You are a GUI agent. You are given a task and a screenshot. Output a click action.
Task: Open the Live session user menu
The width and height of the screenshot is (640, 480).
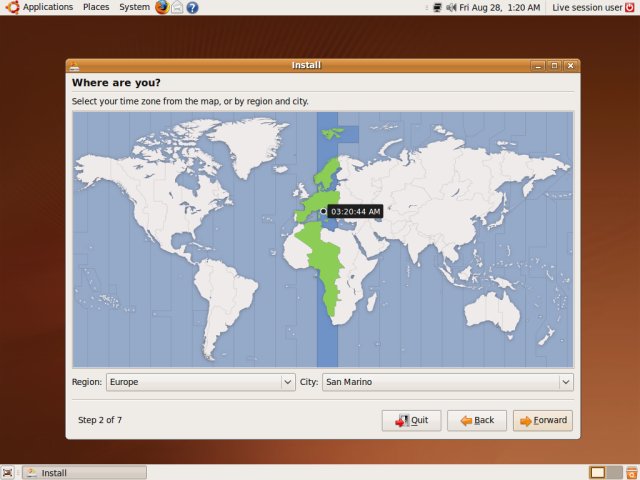pos(587,7)
